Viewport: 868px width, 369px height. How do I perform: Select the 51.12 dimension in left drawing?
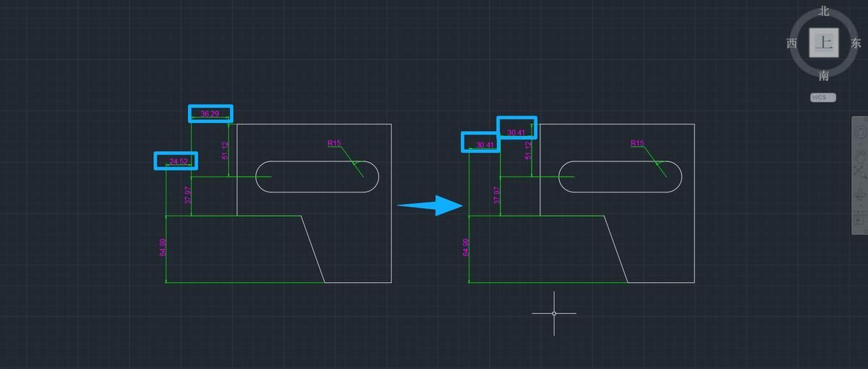225,150
